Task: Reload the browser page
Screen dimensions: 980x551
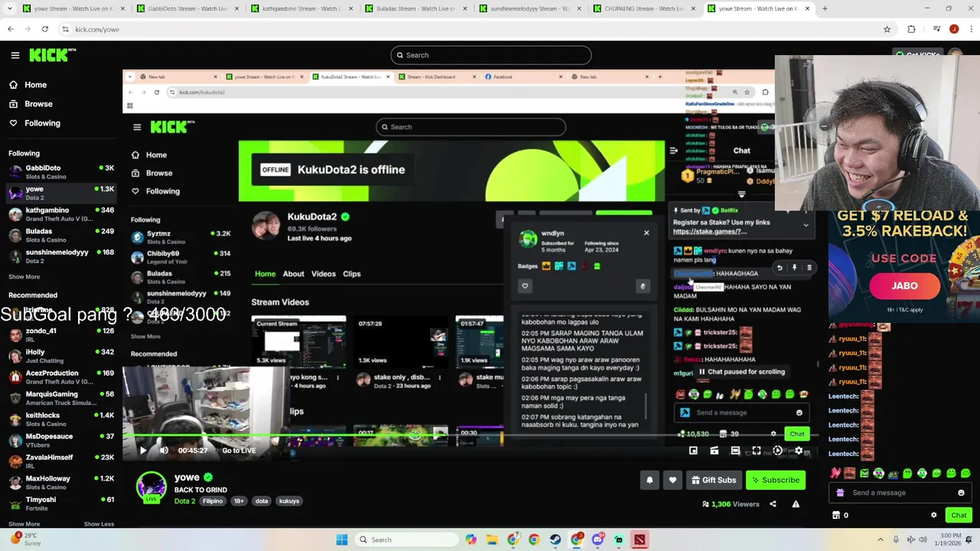Action: [x=45, y=29]
